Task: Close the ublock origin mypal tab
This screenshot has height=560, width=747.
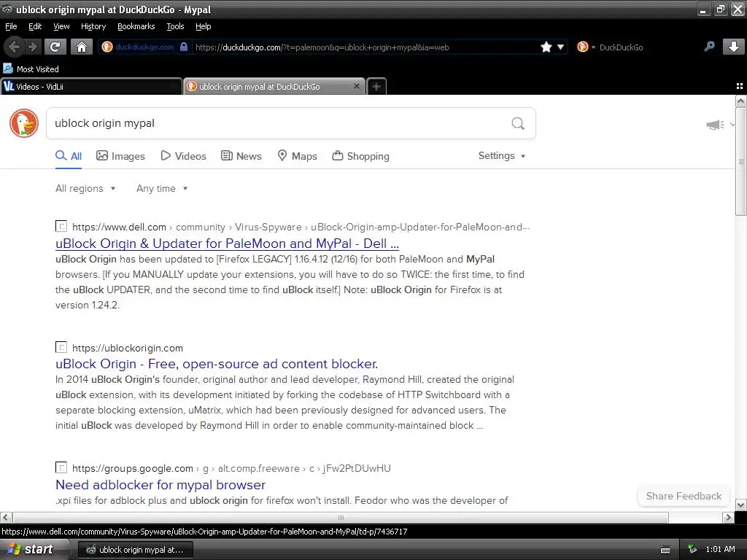Action: click(356, 86)
